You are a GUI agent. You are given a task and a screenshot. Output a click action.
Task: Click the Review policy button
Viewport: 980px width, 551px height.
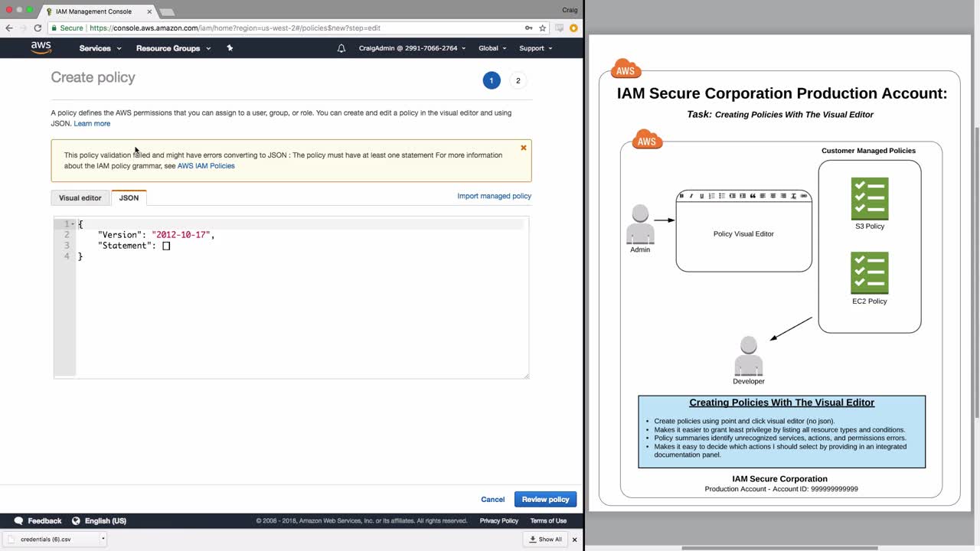click(546, 500)
